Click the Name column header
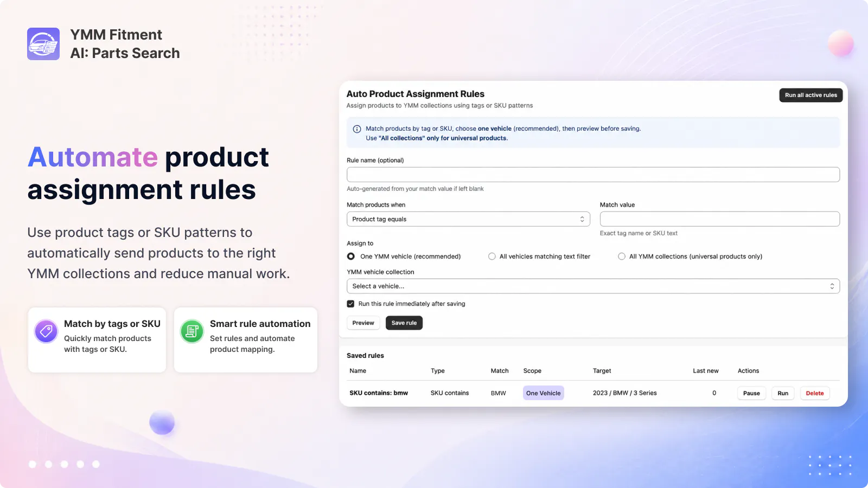868x488 pixels. point(358,371)
